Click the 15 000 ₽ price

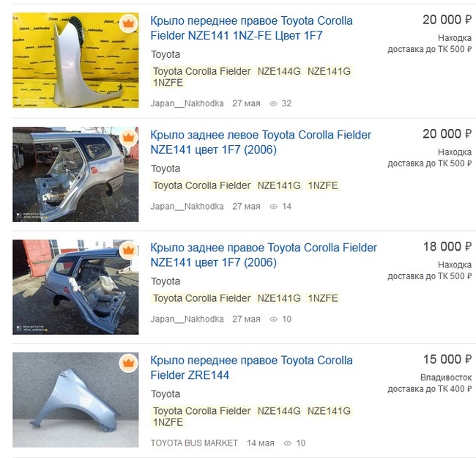[x=447, y=359]
